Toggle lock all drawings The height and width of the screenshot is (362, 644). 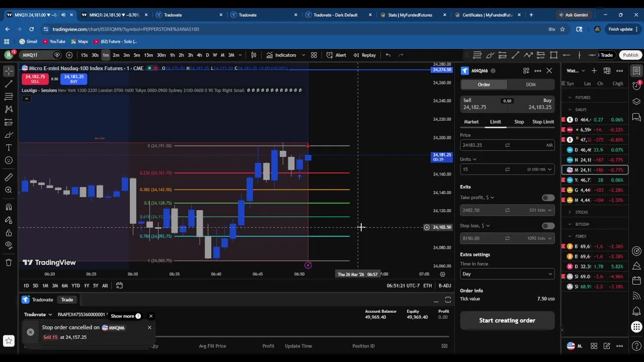click(9, 233)
